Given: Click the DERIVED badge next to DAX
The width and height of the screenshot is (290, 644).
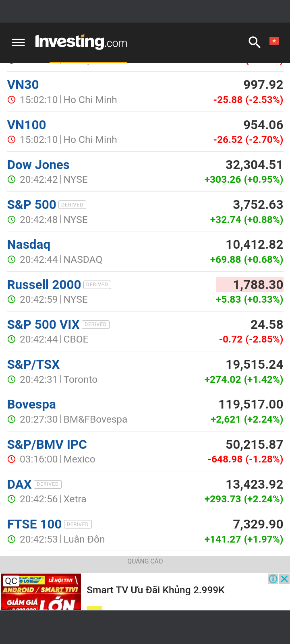Looking at the screenshot, I should [48, 484].
